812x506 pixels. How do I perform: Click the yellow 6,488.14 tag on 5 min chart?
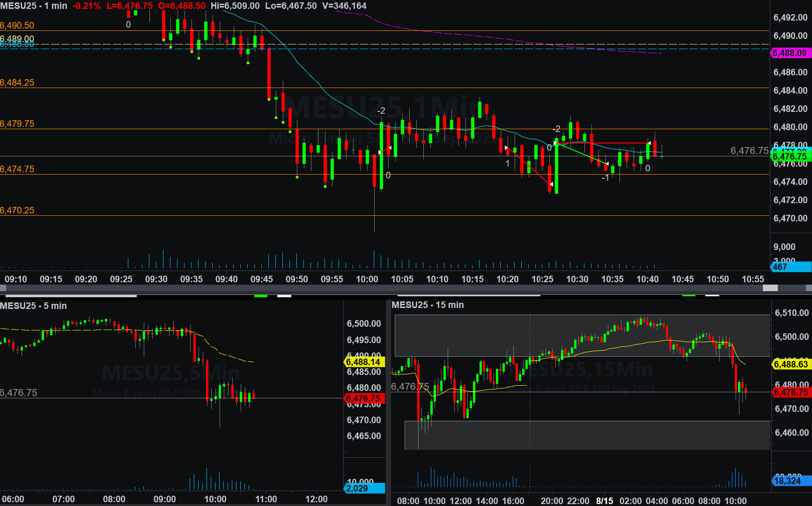point(364,362)
